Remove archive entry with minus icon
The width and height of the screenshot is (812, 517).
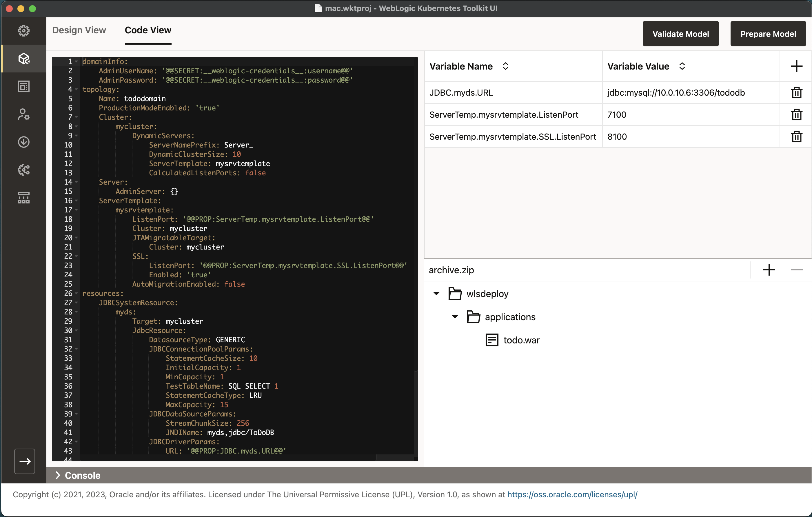(x=796, y=270)
